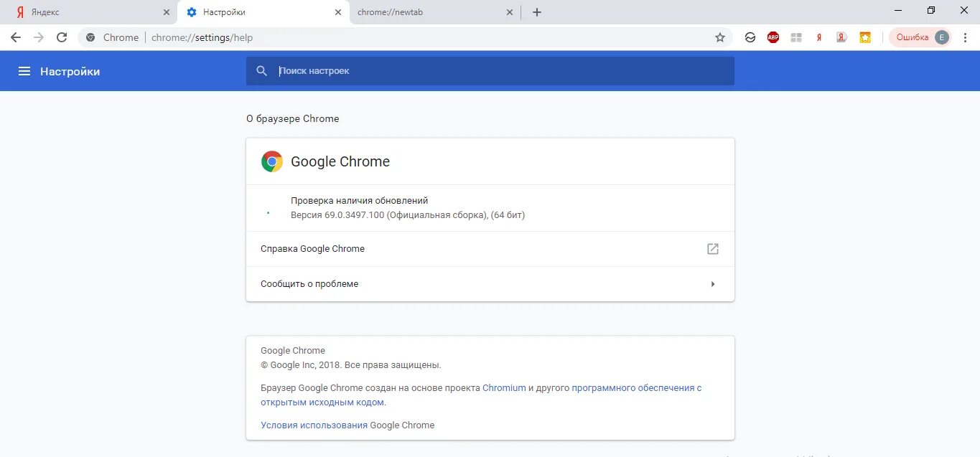
Task: Click the gray grid extension icon
Action: coord(796,37)
